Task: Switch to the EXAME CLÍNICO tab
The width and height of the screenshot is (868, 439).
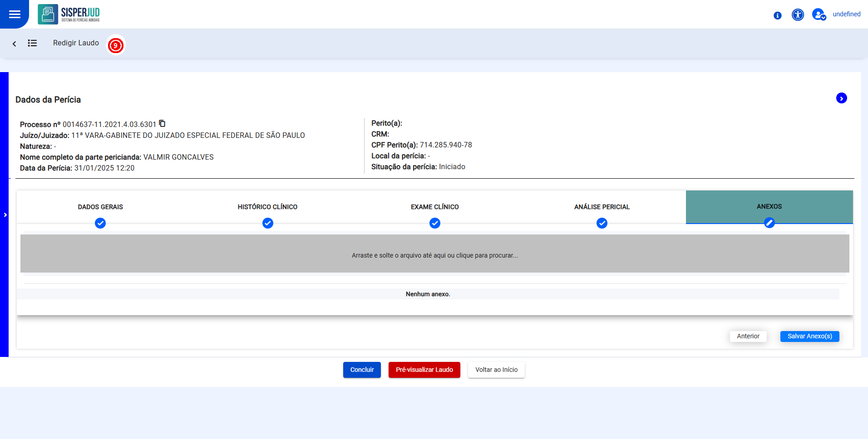Action: [435, 207]
